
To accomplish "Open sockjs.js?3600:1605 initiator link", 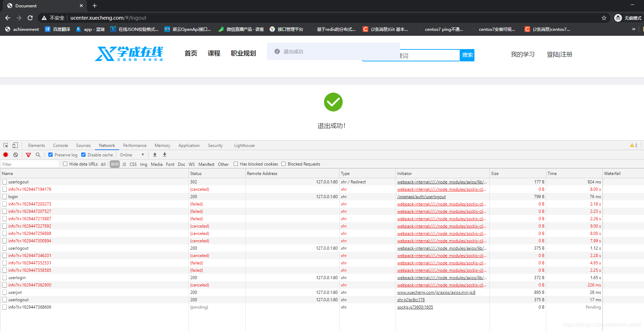I will [415, 307].
